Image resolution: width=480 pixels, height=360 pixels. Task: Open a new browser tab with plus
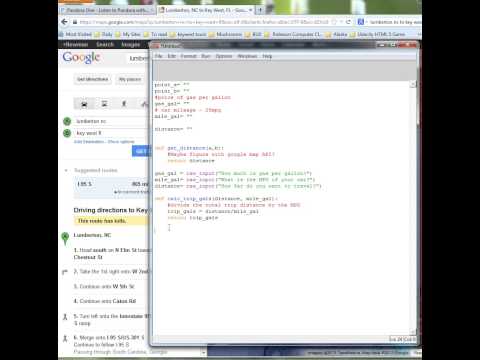click(x=260, y=10)
